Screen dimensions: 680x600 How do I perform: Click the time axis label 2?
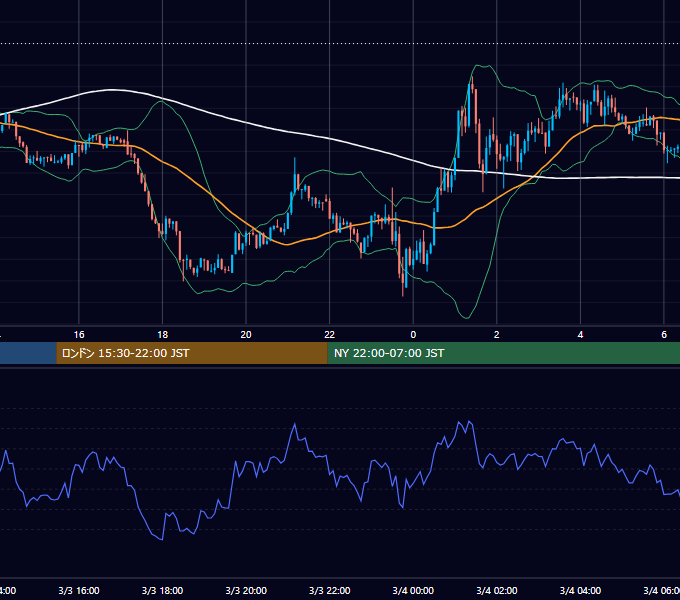497,335
